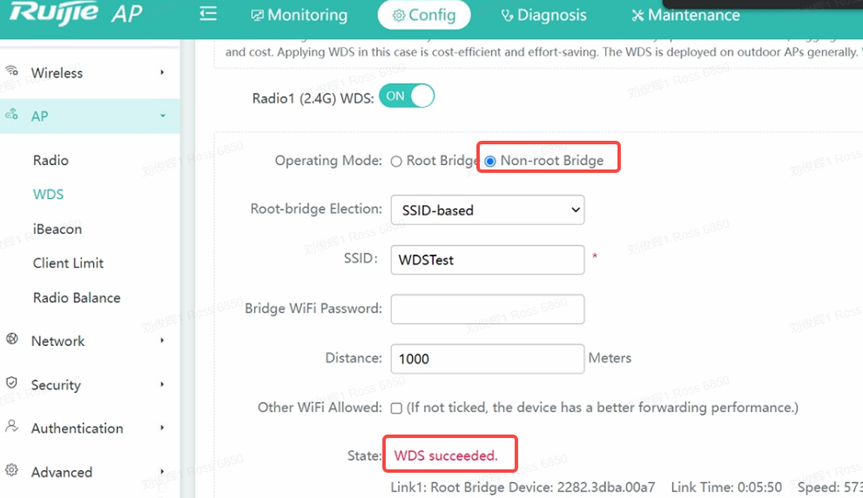Open the iBeacon settings page

[x=57, y=229]
